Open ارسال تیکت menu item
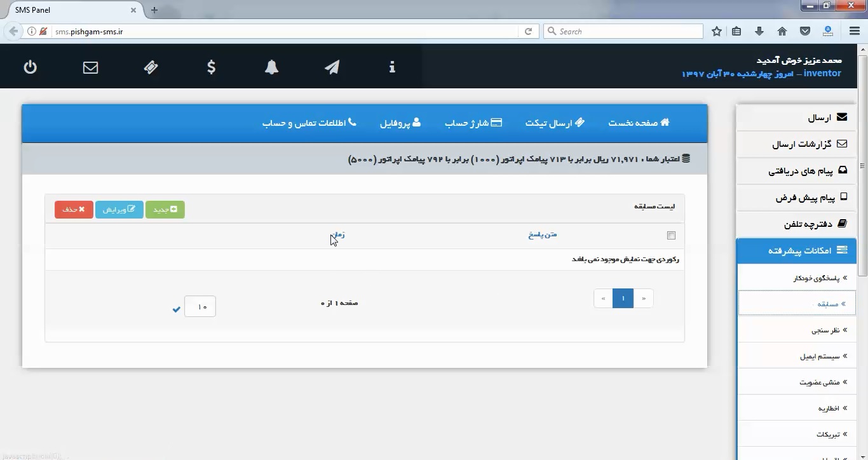The height and width of the screenshot is (460, 868). click(555, 123)
